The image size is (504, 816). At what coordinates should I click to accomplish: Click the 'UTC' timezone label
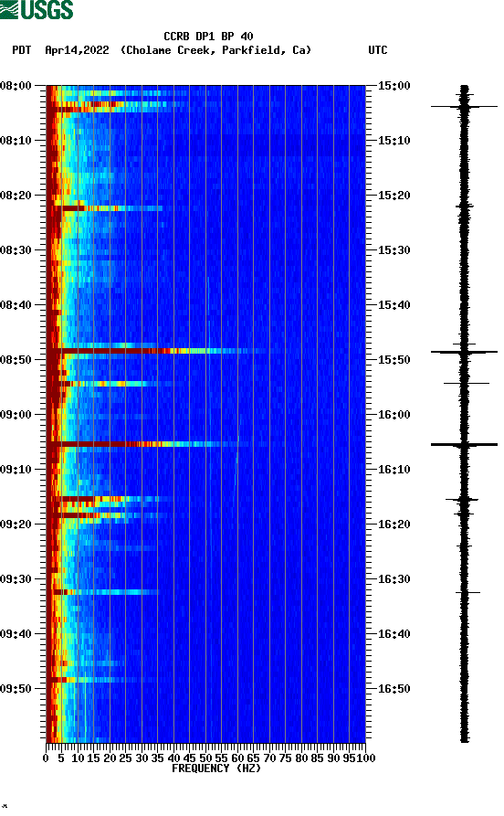pos(378,50)
